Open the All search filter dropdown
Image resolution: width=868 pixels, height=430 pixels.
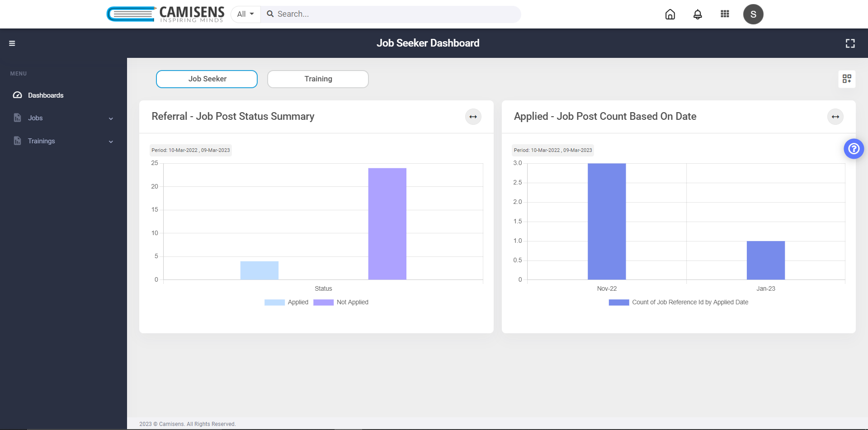click(245, 14)
